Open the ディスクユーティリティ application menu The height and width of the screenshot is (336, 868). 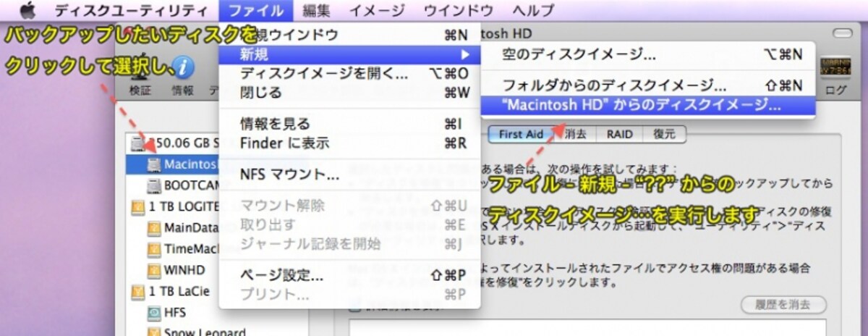pyautogui.click(x=130, y=10)
